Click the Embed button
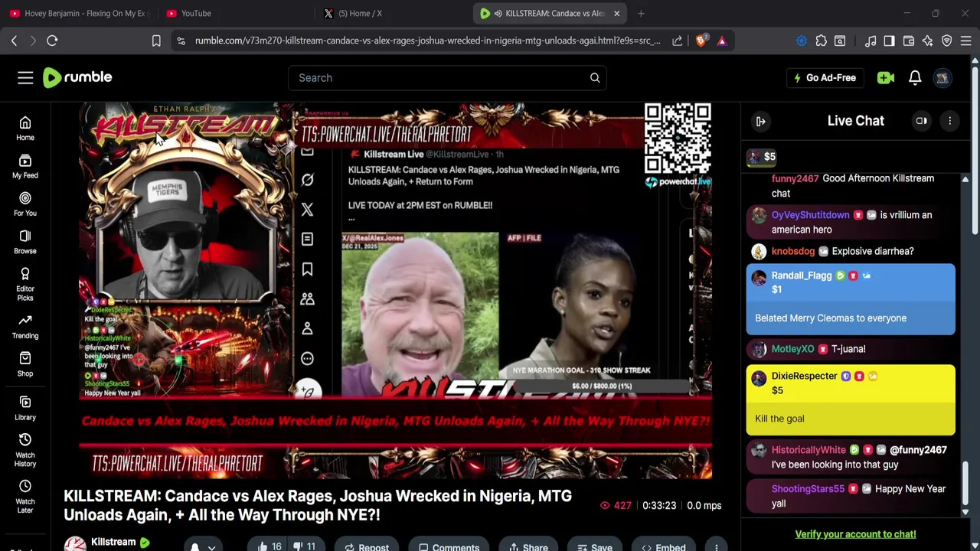 (x=663, y=546)
